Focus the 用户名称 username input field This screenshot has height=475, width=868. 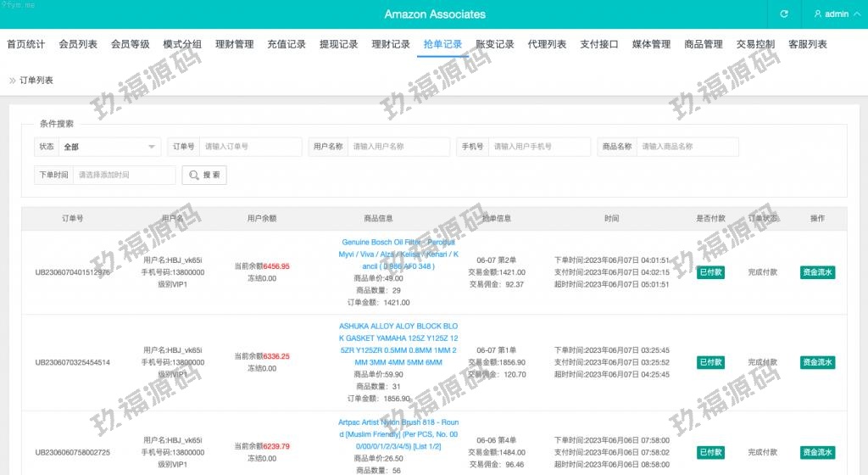pos(398,147)
